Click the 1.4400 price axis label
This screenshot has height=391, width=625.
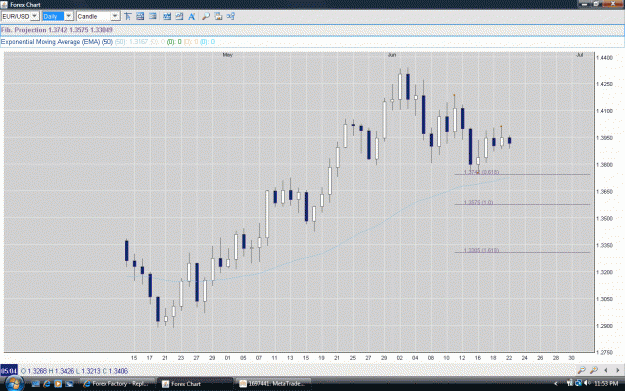[604, 58]
